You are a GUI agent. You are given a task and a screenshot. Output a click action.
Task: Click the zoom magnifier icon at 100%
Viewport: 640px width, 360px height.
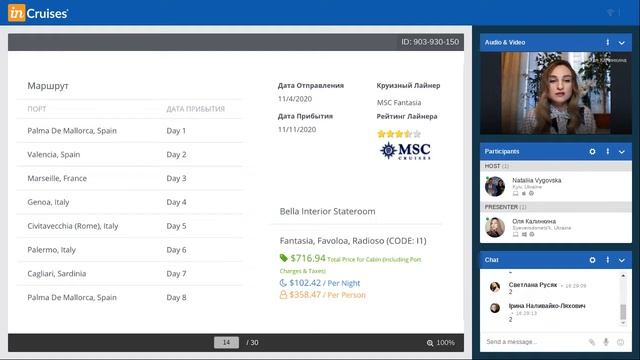point(430,343)
